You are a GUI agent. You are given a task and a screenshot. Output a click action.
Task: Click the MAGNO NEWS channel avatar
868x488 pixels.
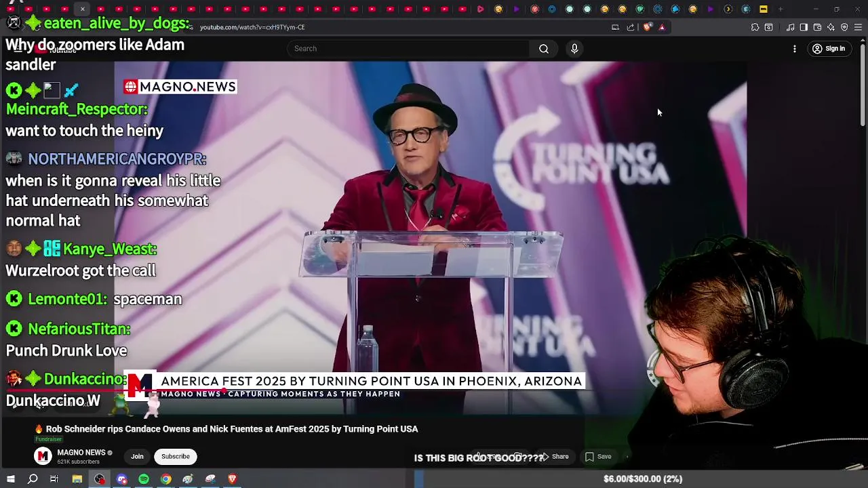tap(43, 456)
